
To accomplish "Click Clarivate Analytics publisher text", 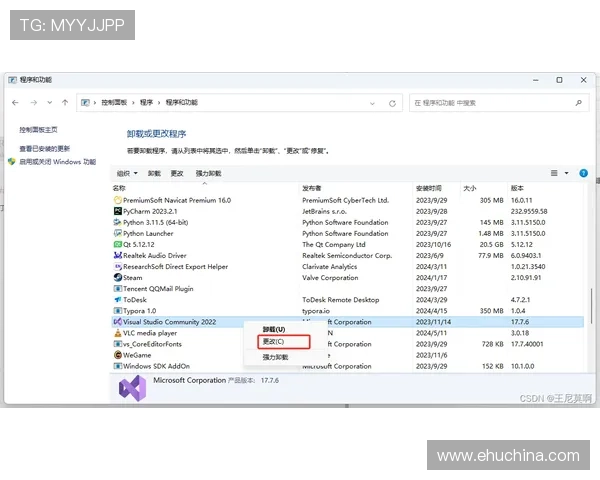I will pos(329,267).
